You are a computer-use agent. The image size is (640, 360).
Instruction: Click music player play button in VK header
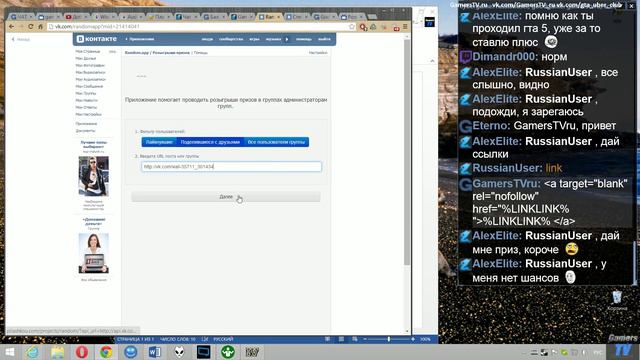pos(287,39)
